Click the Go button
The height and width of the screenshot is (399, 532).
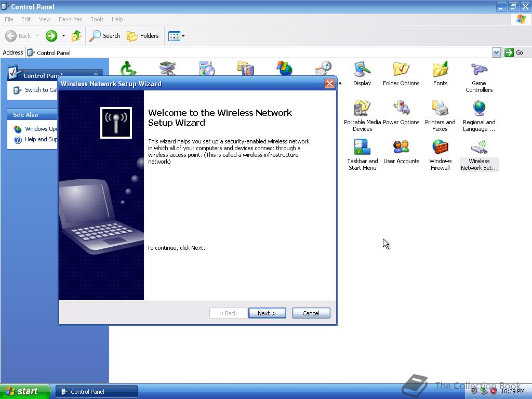tap(514, 52)
